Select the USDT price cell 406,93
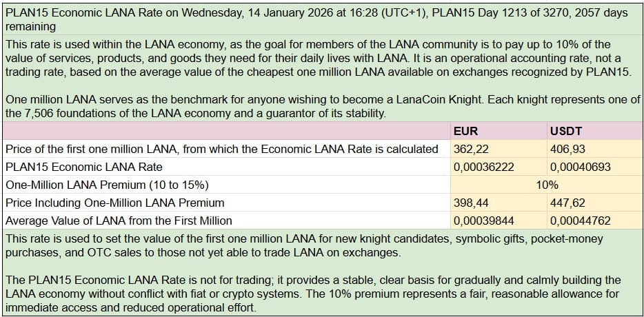 point(594,148)
